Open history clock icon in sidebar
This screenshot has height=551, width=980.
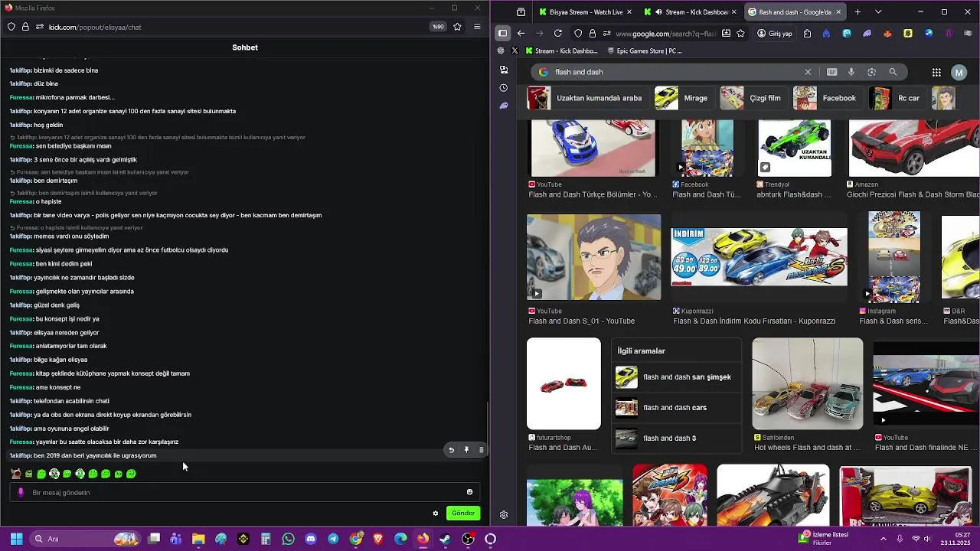[x=503, y=88]
